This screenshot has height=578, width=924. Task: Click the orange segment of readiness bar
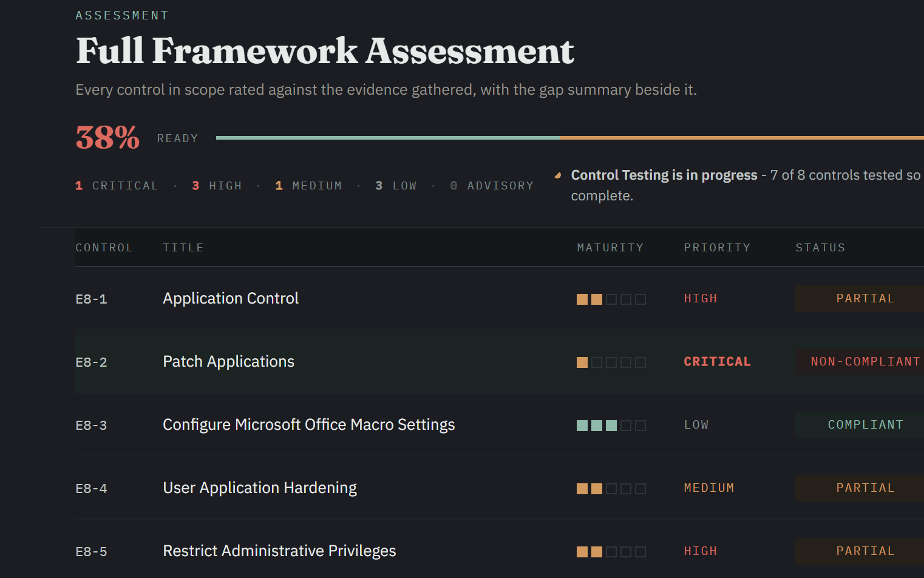pyautogui.click(x=741, y=138)
